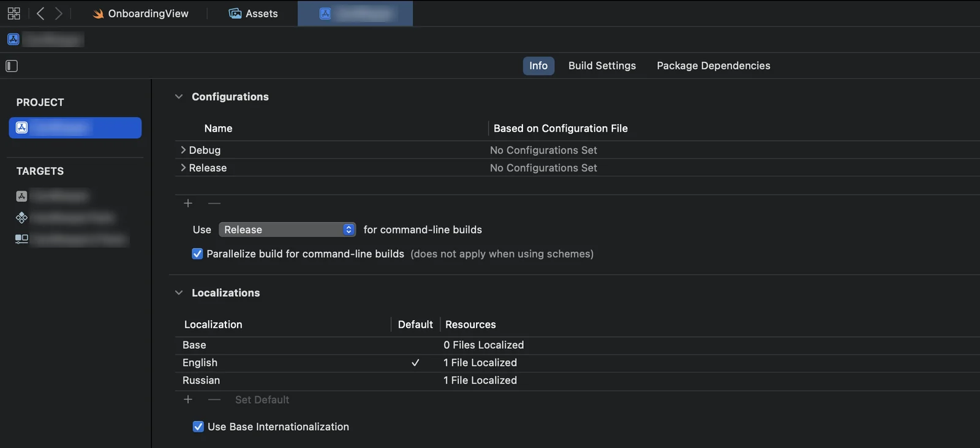
Task: Click the Default column header
Action: coord(415,324)
